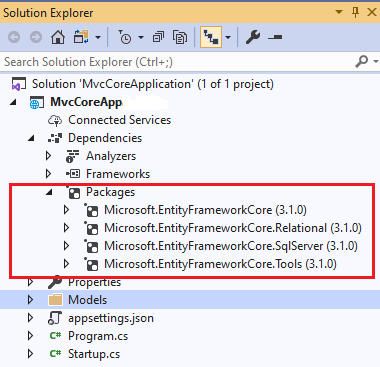Click icon of EntityFrameworkCore.SqlServer package
This screenshot has height=367, width=380.
click(91, 246)
